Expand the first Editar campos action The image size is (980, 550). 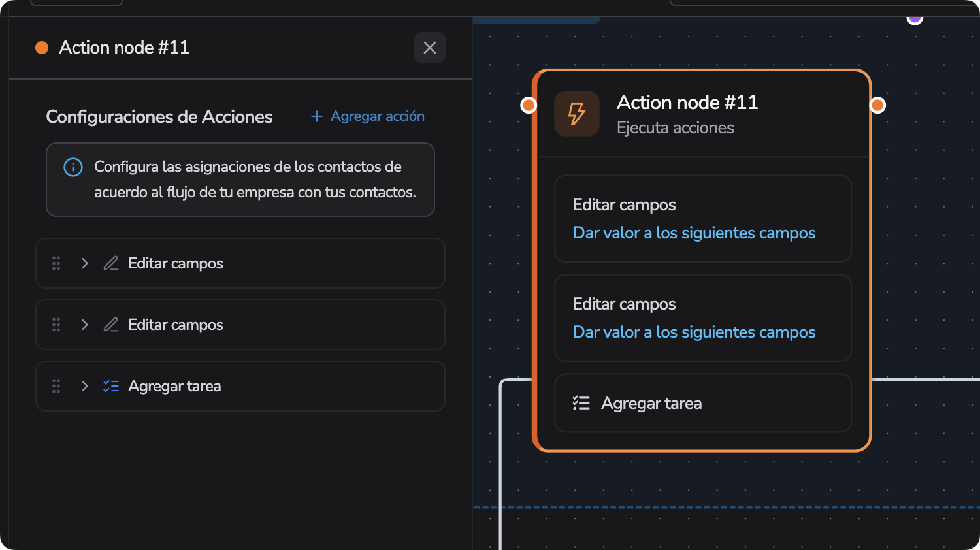(84, 263)
